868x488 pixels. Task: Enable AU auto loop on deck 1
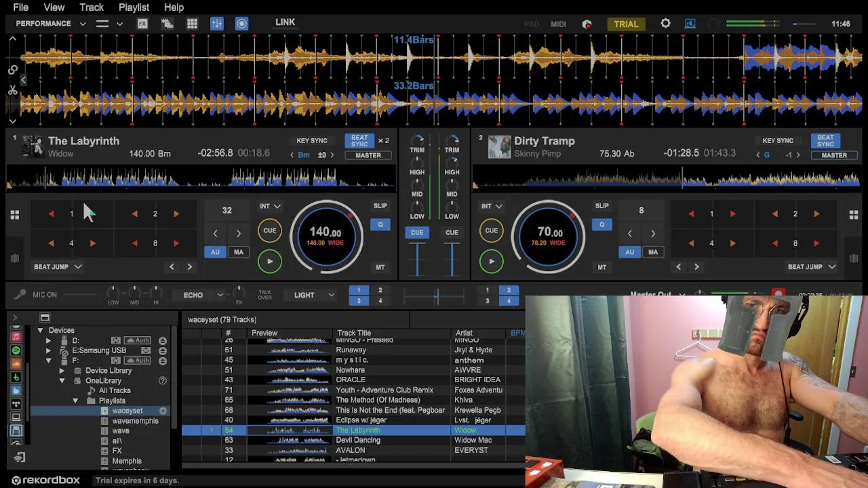pos(215,252)
